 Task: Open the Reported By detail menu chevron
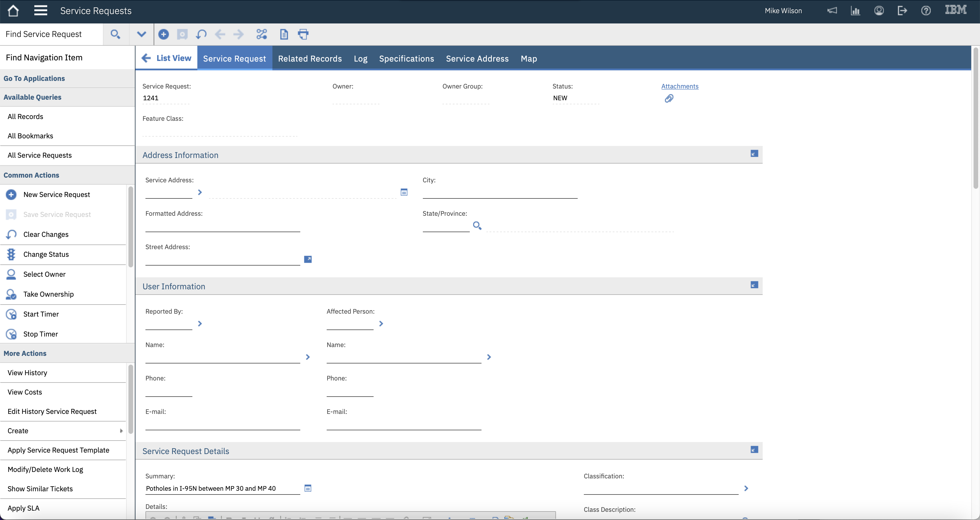pyautogui.click(x=200, y=324)
